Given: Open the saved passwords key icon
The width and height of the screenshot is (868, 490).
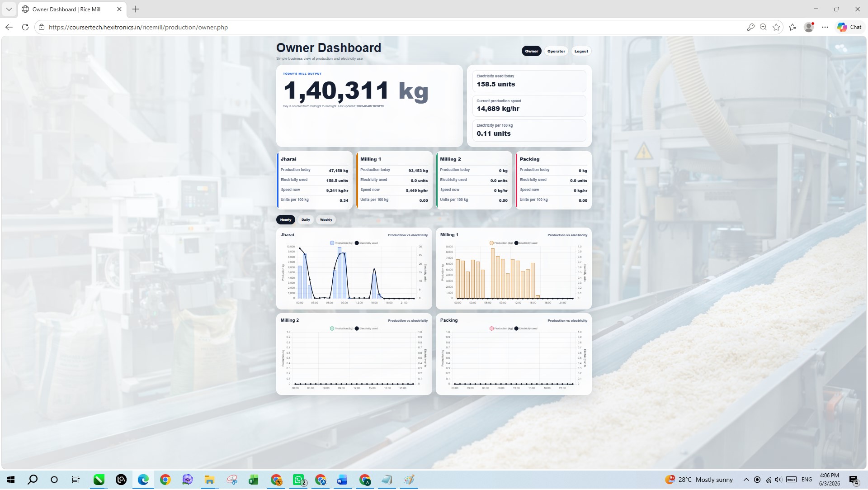Looking at the screenshot, I should (x=750, y=27).
